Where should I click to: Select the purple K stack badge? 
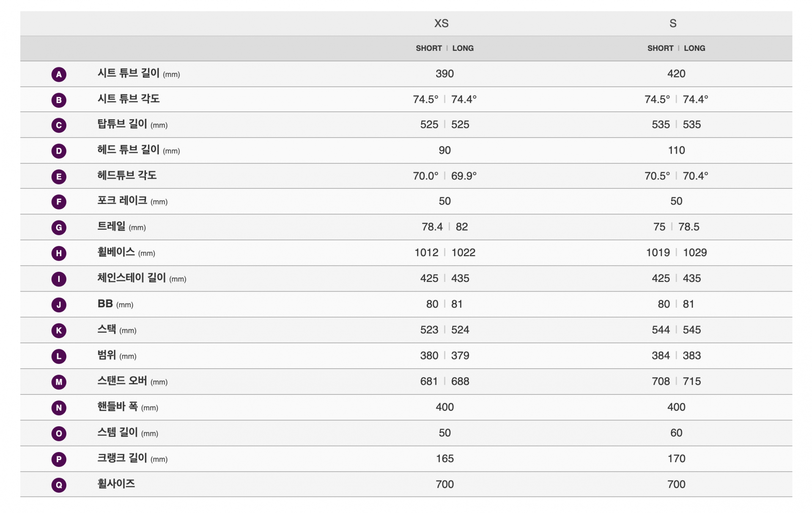click(59, 331)
